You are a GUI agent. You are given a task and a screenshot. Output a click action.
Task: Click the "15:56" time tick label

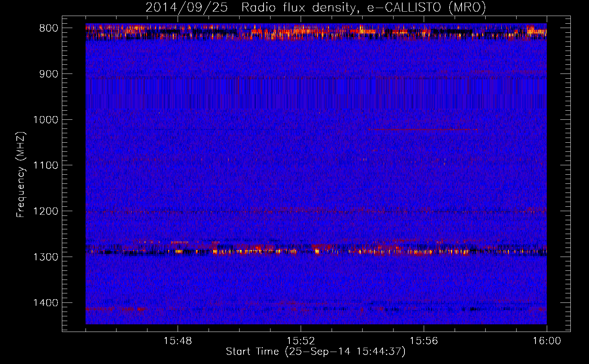[x=424, y=341]
